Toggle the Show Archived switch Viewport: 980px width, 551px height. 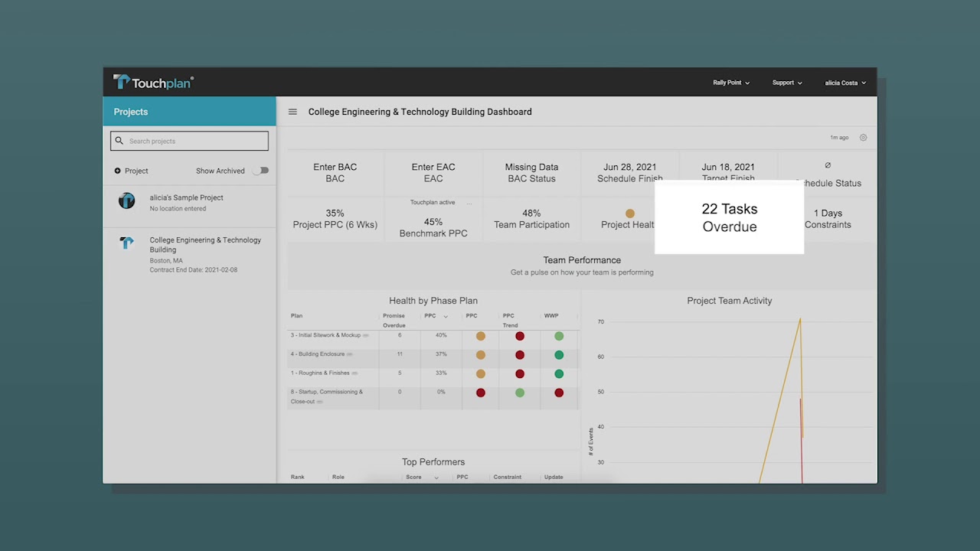click(262, 171)
